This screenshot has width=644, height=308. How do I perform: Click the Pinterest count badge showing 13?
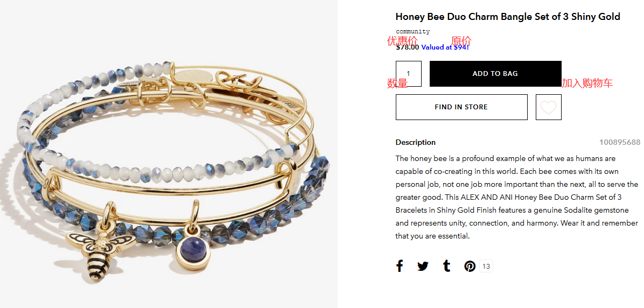tap(486, 266)
